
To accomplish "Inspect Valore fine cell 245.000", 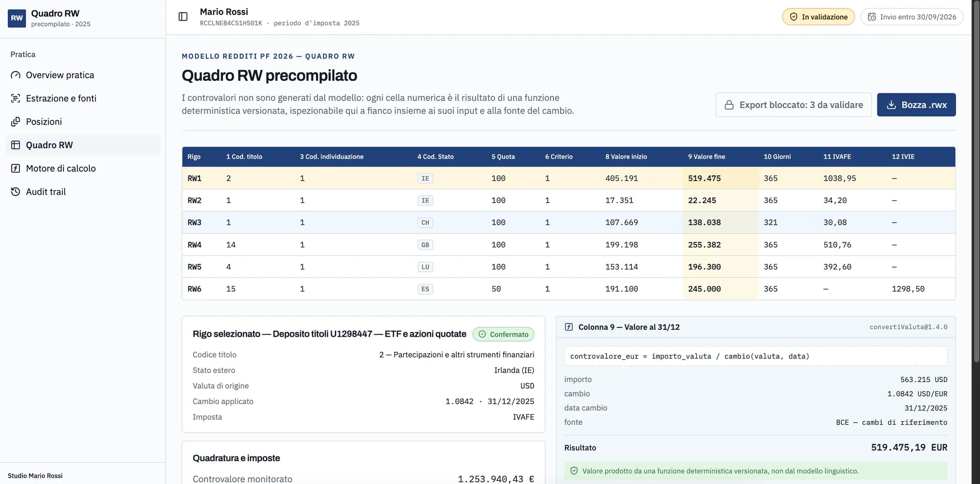I will [x=720, y=289].
